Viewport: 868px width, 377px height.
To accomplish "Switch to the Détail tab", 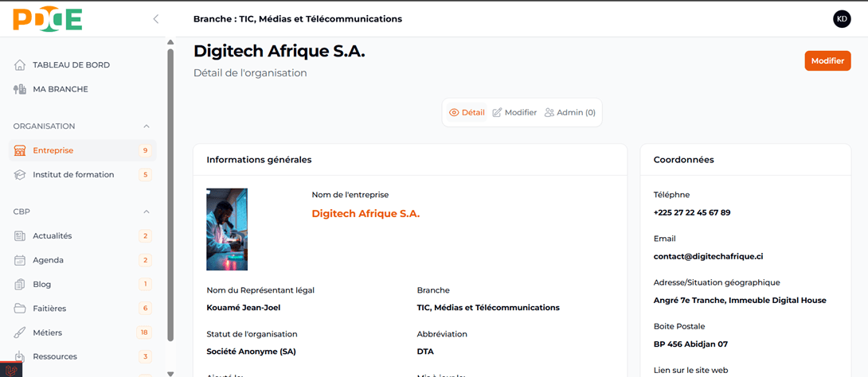I will pyautogui.click(x=467, y=113).
